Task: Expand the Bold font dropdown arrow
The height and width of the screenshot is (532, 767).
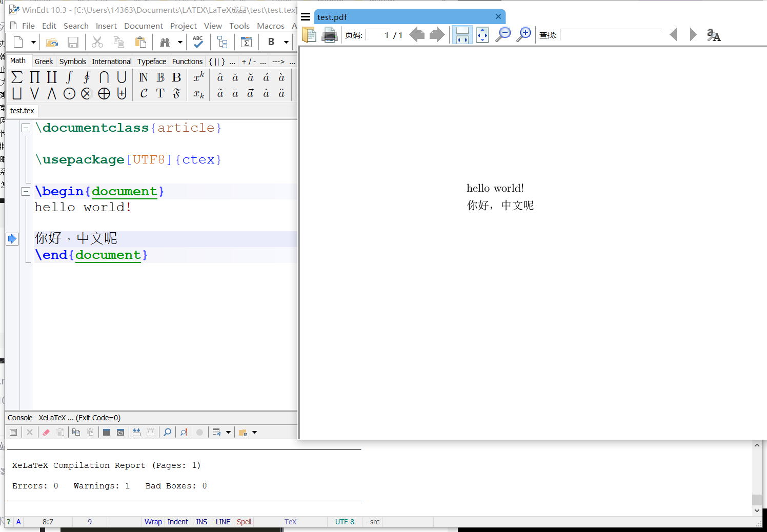Action: [x=286, y=42]
